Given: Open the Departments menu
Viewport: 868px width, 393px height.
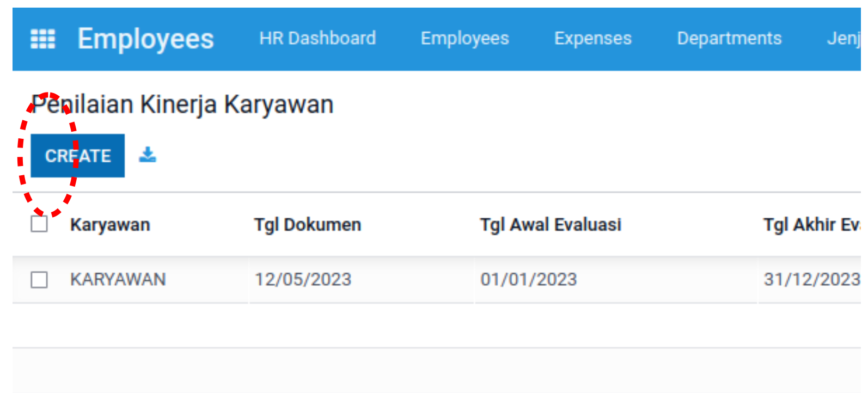Looking at the screenshot, I should [729, 38].
